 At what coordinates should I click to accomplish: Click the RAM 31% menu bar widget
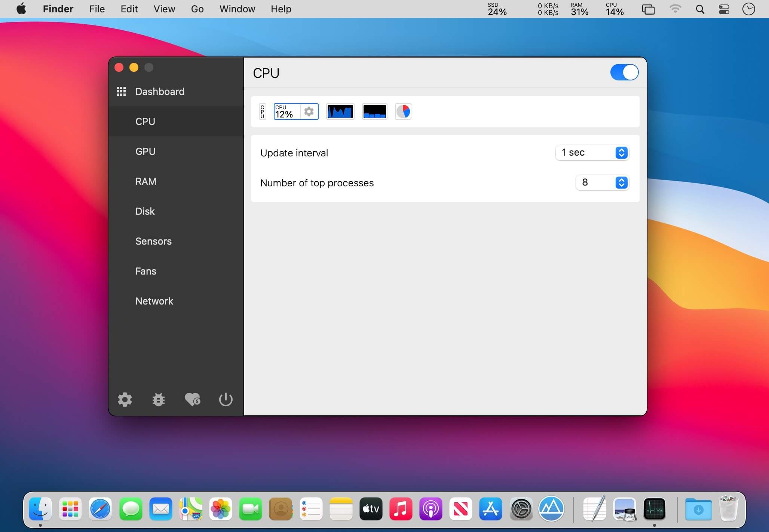pyautogui.click(x=579, y=9)
